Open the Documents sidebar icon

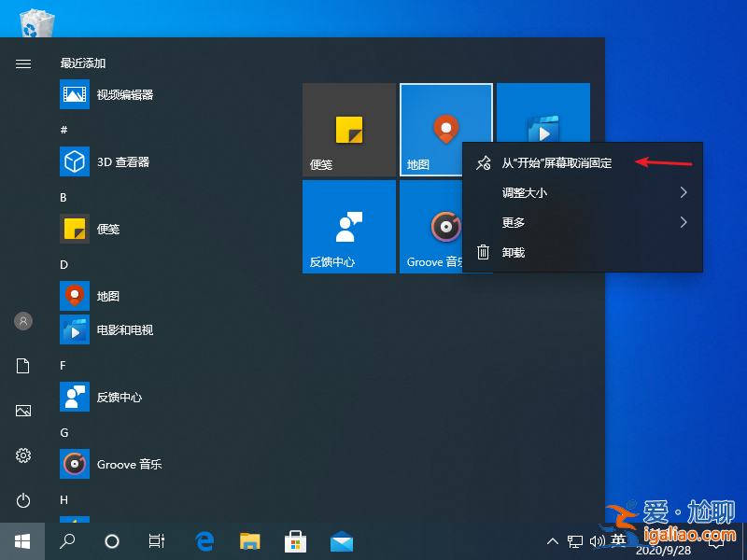[x=22, y=366]
